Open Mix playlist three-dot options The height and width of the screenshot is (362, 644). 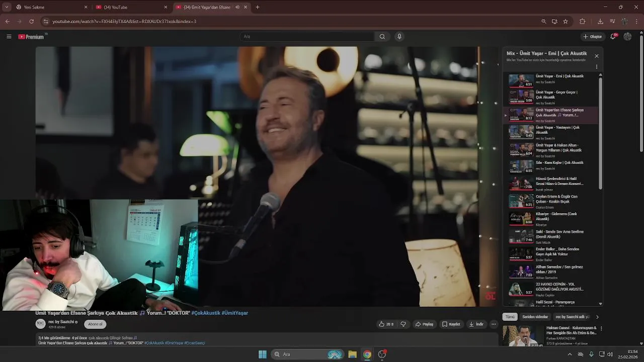[x=597, y=67]
